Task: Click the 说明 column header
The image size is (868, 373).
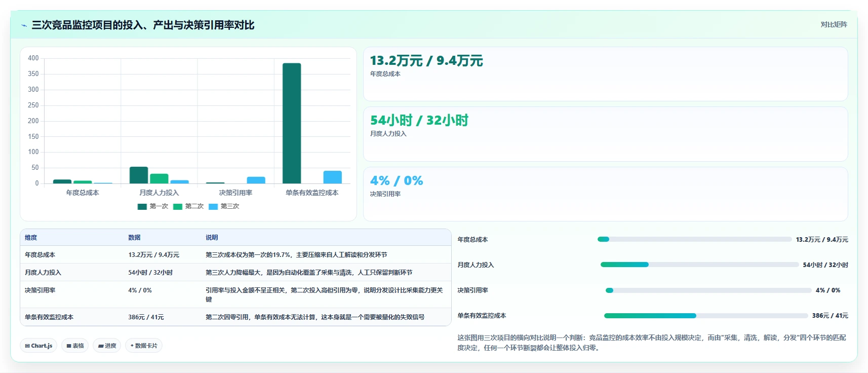Action: click(x=212, y=237)
